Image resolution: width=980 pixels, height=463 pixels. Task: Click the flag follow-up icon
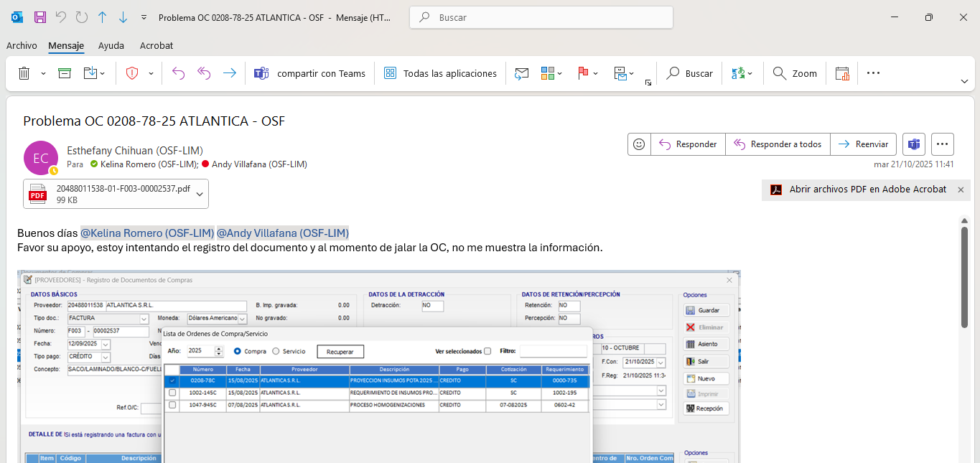pos(583,73)
